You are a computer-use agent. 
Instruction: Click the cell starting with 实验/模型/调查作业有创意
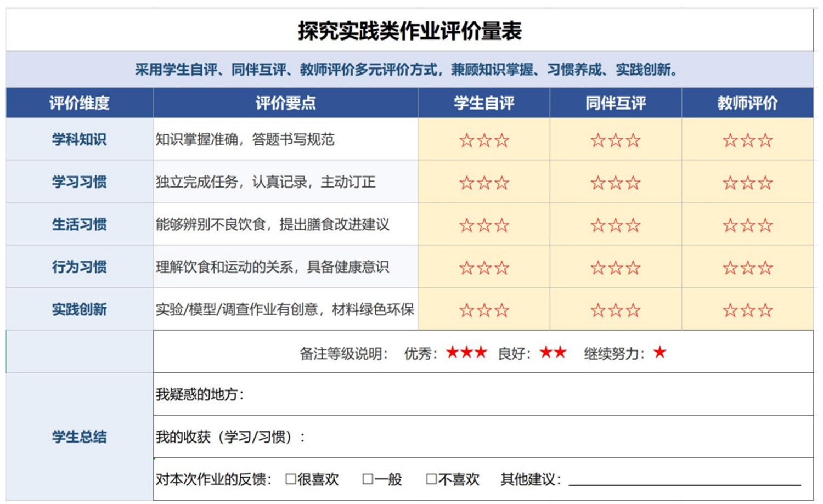click(285, 309)
